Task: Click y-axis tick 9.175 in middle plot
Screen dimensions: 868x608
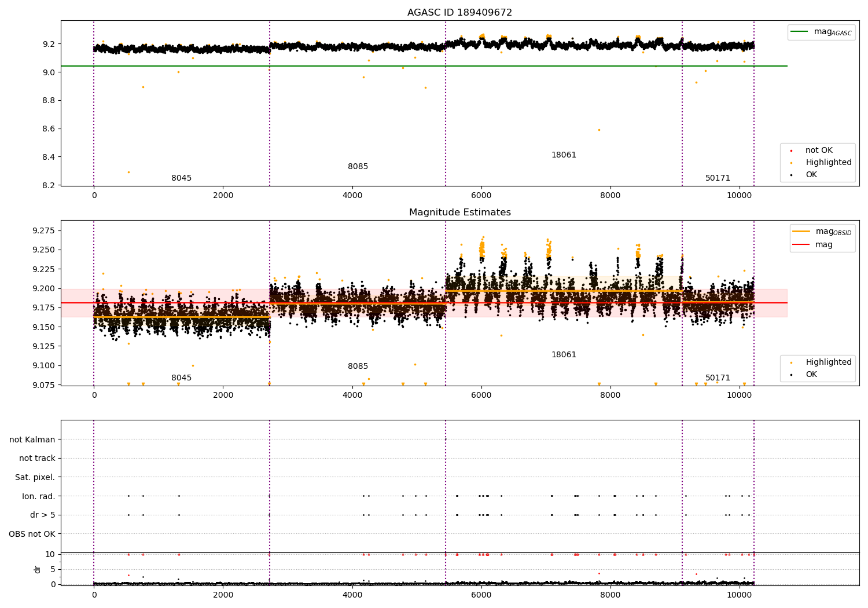Action: [45, 307]
